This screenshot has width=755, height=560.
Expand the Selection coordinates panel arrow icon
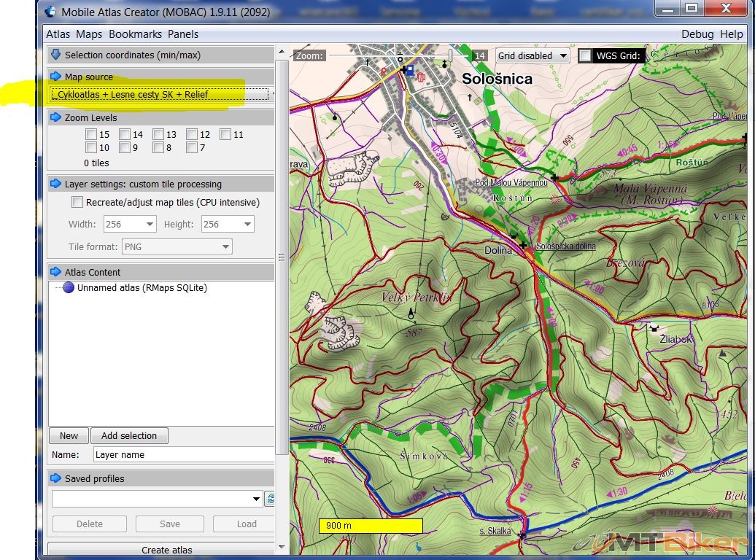point(55,55)
